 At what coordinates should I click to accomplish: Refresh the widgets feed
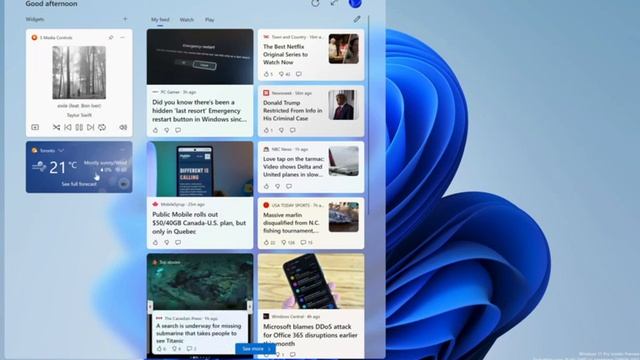[x=315, y=3]
